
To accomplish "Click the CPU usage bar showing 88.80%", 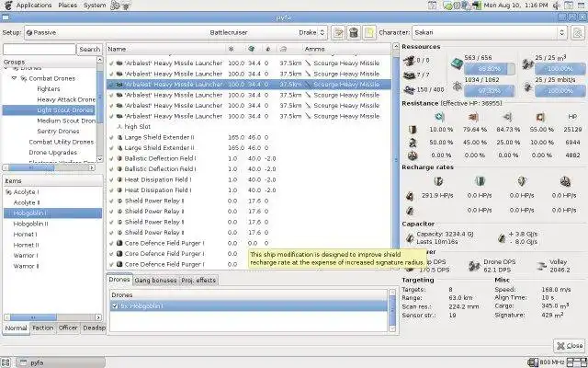I will coord(490,69).
